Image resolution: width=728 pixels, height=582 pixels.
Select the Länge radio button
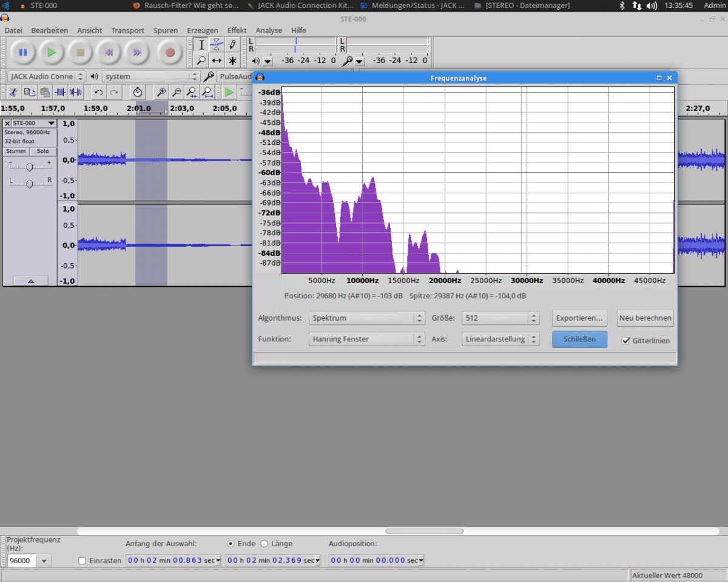point(264,544)
